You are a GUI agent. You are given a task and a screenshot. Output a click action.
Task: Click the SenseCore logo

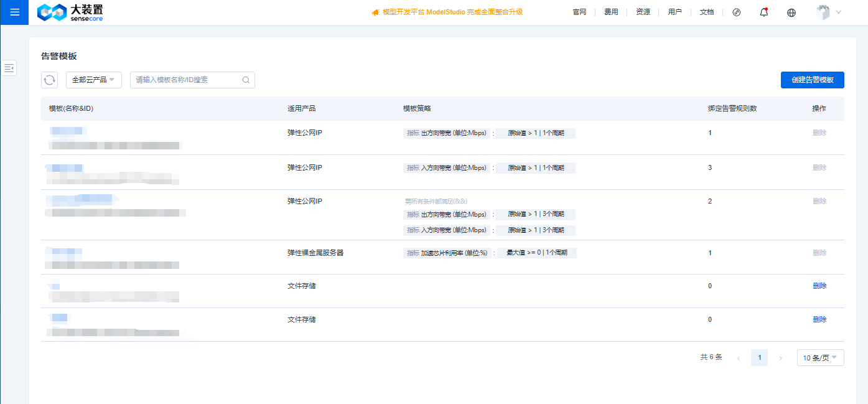pyautogui.click(x=70, y=12)
